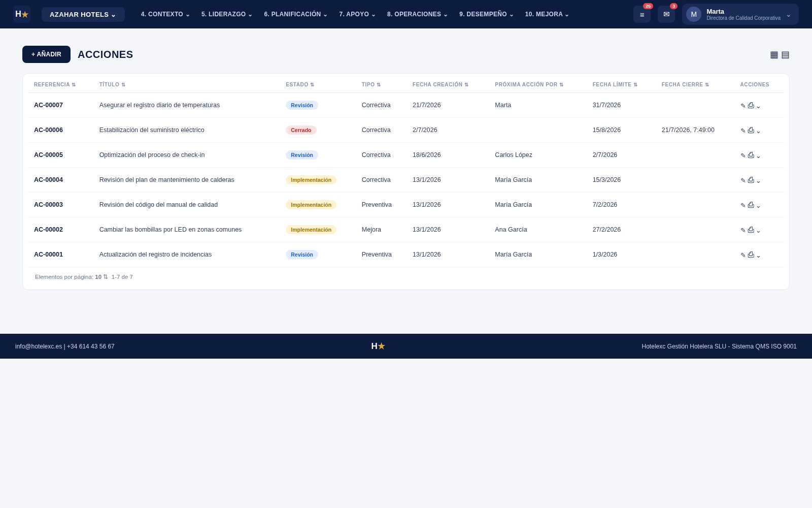
Task: Open the AZAHAR HOTELS selector dropdown
Action: coord(83,14)
